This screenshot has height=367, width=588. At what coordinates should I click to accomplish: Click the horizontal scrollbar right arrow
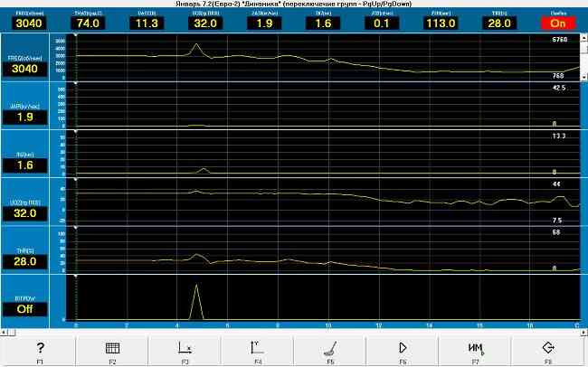[583, 333]
